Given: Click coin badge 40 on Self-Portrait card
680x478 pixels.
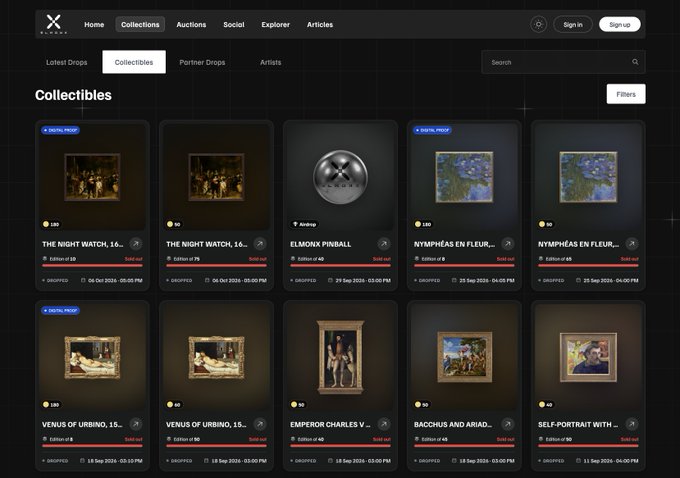Looking at the screenshot, I should click(546, 405).
